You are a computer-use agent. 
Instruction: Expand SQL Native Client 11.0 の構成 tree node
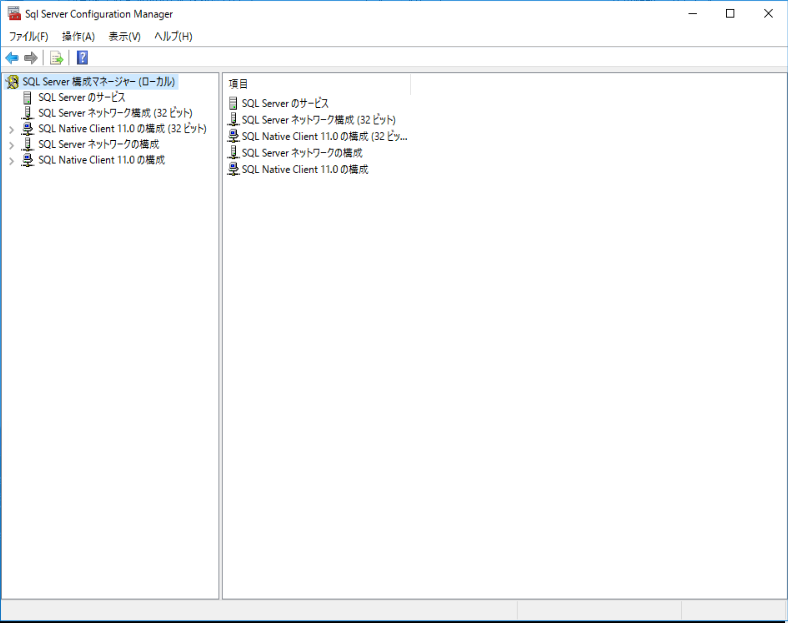(x=11, y=161)
